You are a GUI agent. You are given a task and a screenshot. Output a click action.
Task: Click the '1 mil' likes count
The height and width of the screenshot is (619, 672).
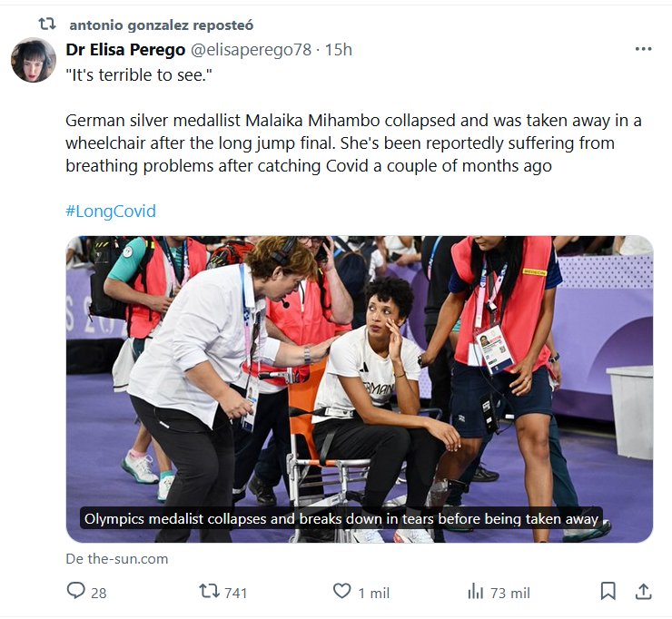pos(373,593)
